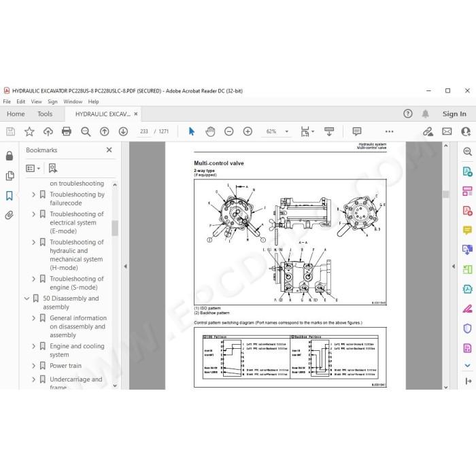
Task: Jump to Engine and cooling system bookmark
Action: 77,350
